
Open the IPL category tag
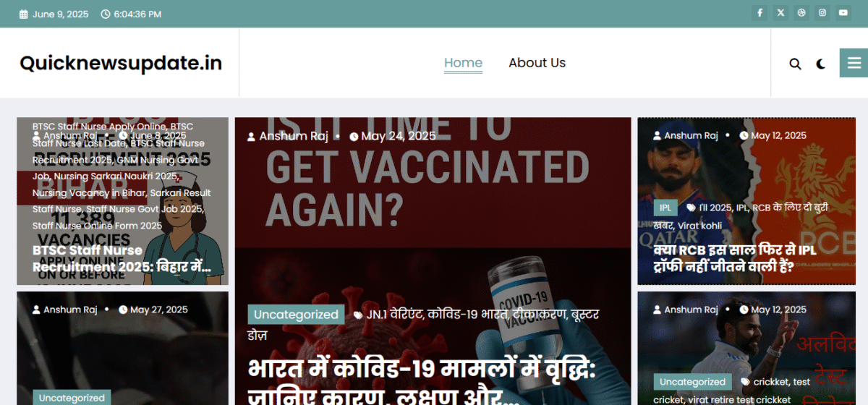[665, 208]
